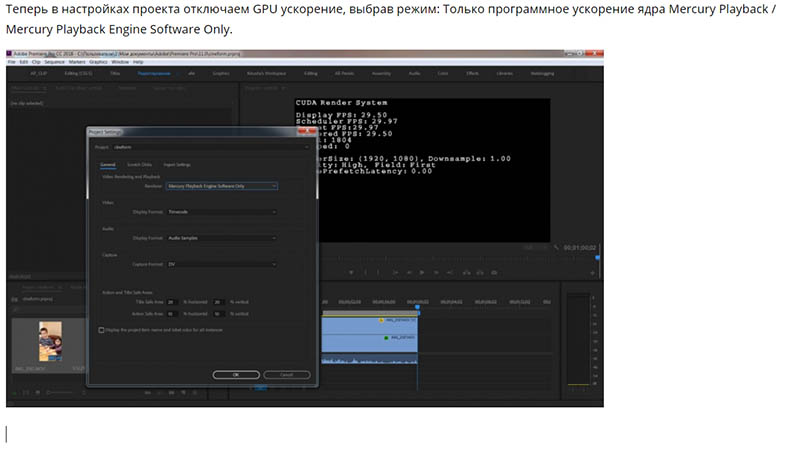
Task: Select the audio waveform clip on the timeline
Action: tap(370, 360)
